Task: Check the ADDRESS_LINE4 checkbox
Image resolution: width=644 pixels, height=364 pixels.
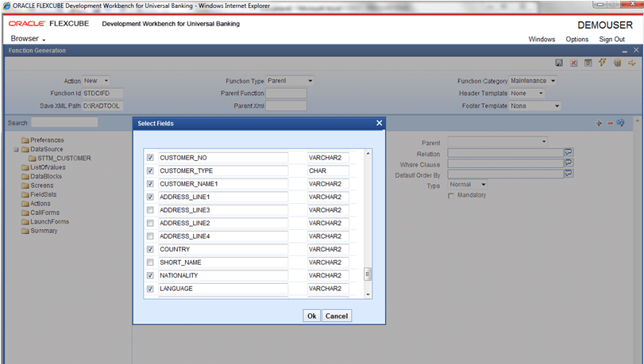Action: [150, 236]
